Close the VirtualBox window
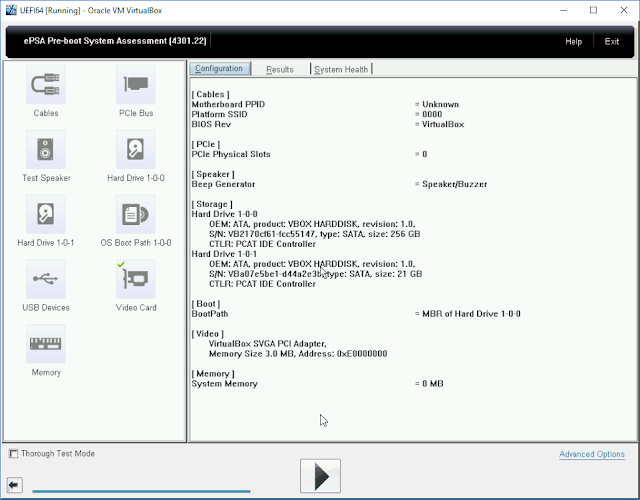 [x=624, y=10]
